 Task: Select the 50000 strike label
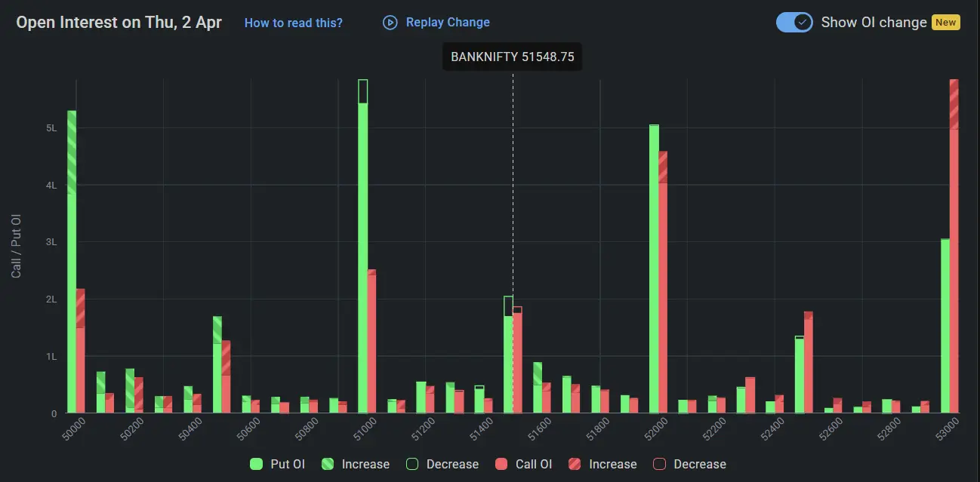click(75, 428)
